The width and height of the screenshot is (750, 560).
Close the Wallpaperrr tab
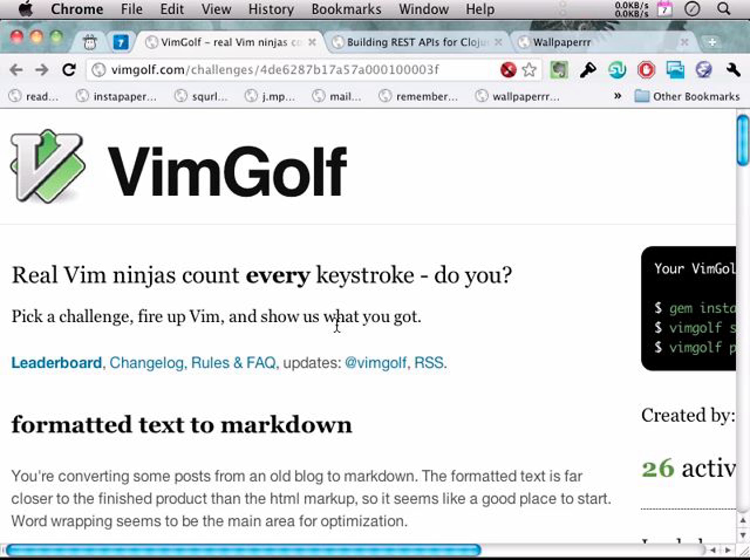click(x=685, y=42)
